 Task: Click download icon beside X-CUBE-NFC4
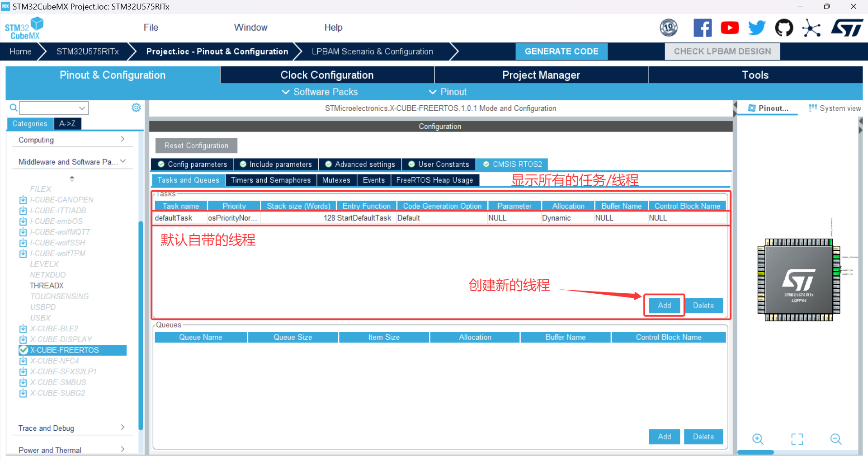[x=23, y=361]
